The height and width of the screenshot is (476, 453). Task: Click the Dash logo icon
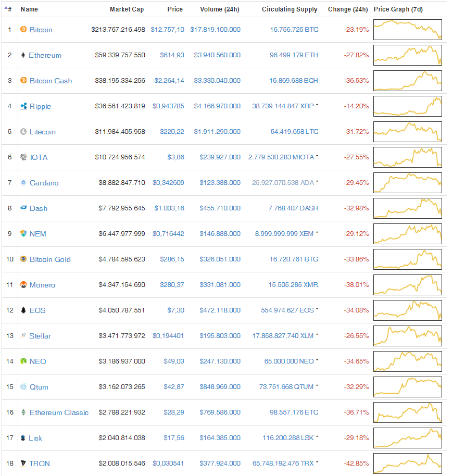23,208
